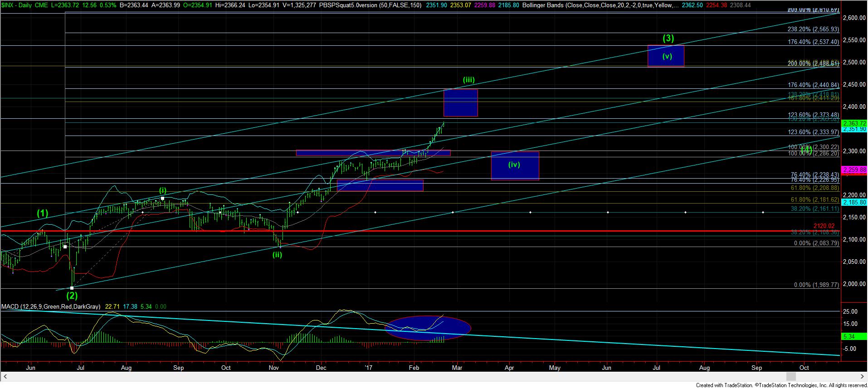
Task: Click the large green (3) wave label
Action: (668, 39)
